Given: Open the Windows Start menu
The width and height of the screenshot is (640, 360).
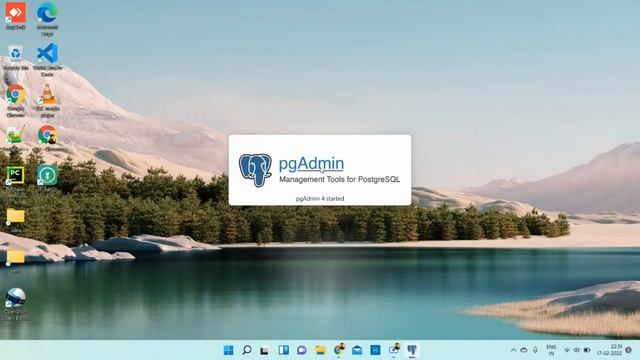Looking at the screenshot, I should (x=229, y=350).
